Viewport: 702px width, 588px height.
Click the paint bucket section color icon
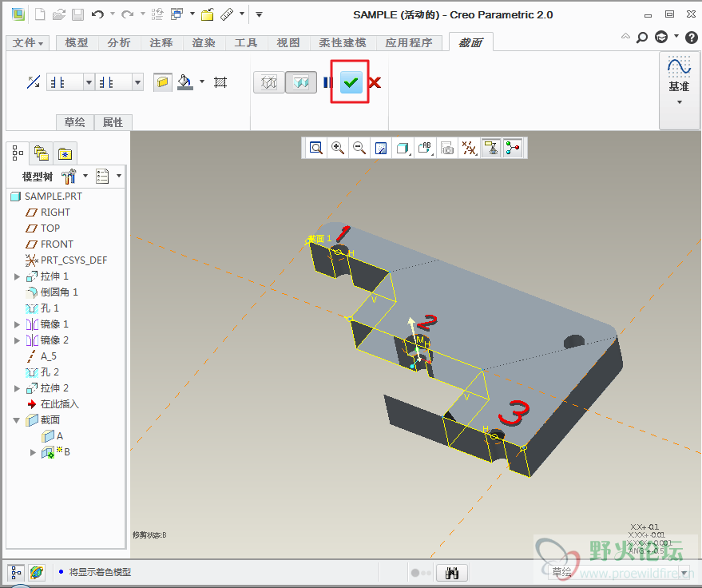(185, 82)
